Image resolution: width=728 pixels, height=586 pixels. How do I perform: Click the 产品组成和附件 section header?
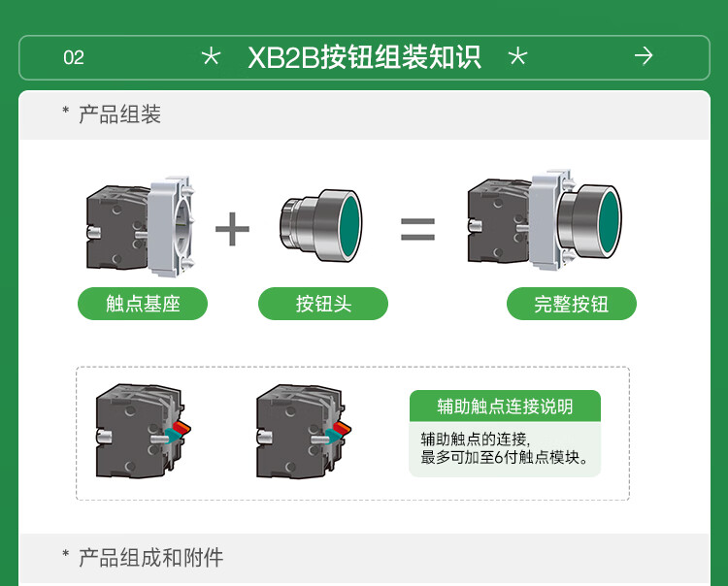click(150, 557)
